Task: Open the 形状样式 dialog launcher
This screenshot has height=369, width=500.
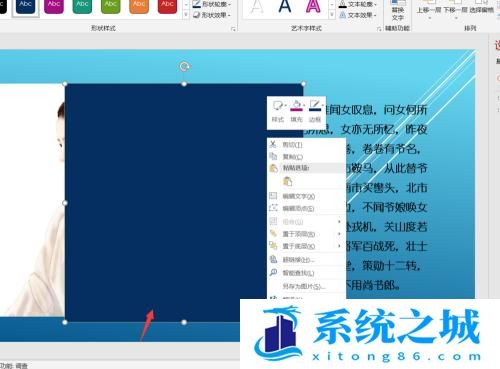Action: coord(233,29)
